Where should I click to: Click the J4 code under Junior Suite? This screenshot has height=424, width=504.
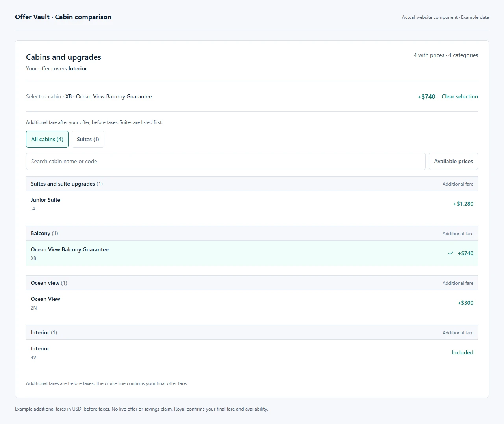[x=33, y=209]
